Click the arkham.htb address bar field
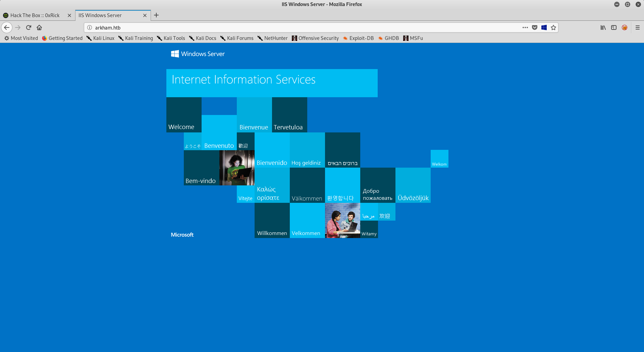644x352 pixels. point(302,27)
